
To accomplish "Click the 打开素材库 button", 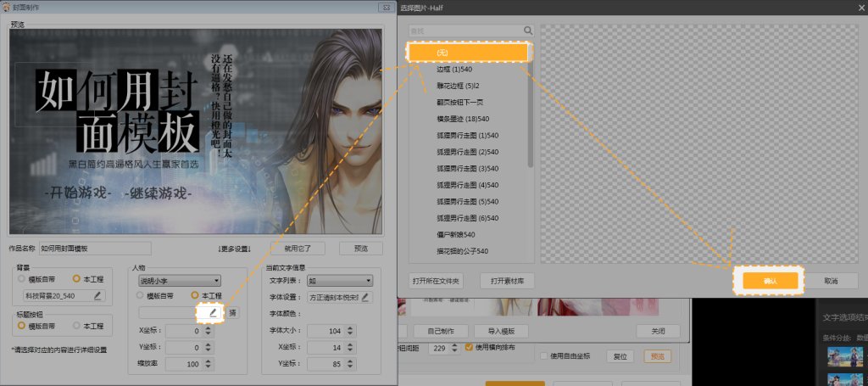I will point(507,281).
